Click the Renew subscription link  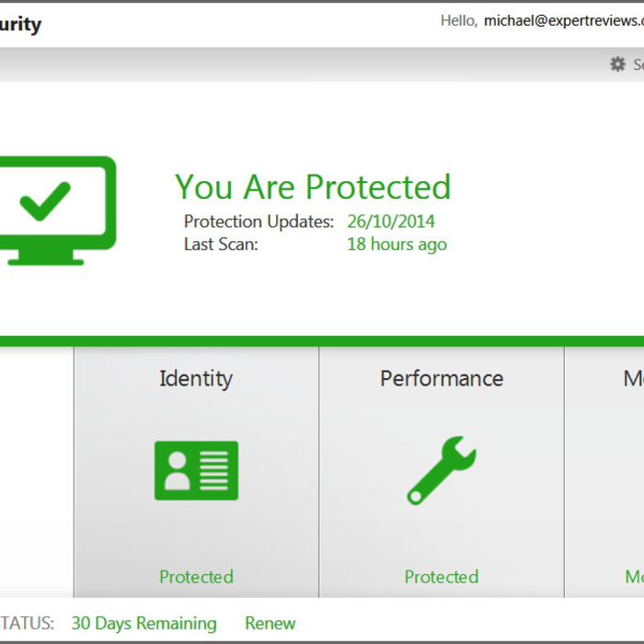[270, 623]
